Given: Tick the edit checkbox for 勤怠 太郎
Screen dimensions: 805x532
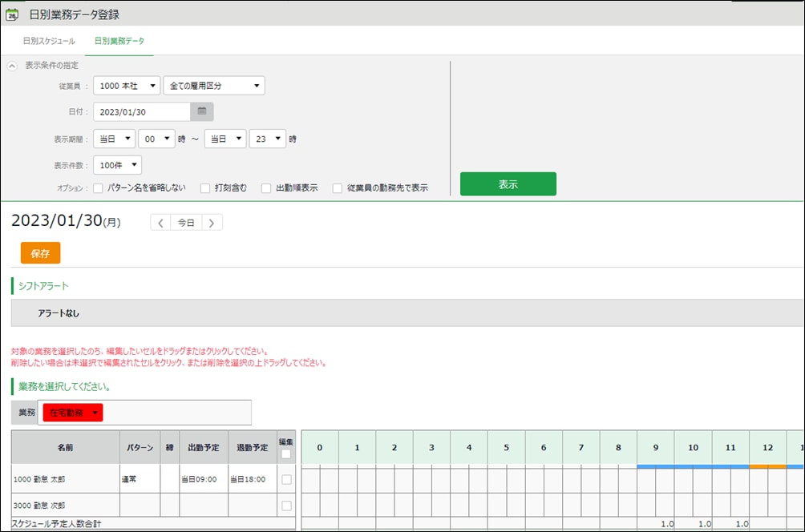Looking at the screenshot, I should click(286, 479).
